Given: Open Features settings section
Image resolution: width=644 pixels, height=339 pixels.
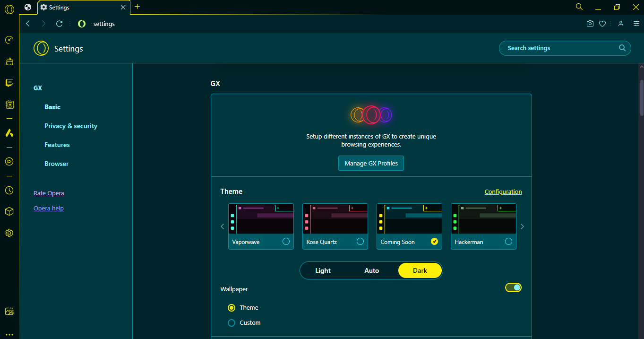Looking at the screenshot, I should (57, 145).
